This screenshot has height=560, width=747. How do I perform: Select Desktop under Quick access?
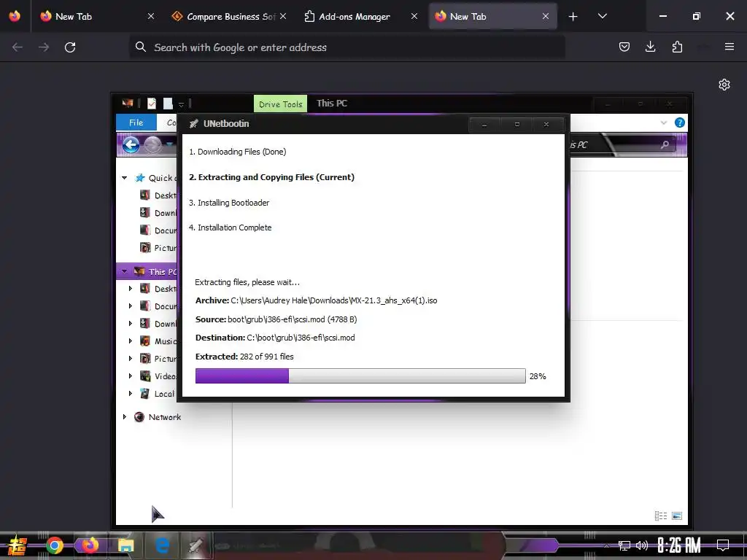158,195
